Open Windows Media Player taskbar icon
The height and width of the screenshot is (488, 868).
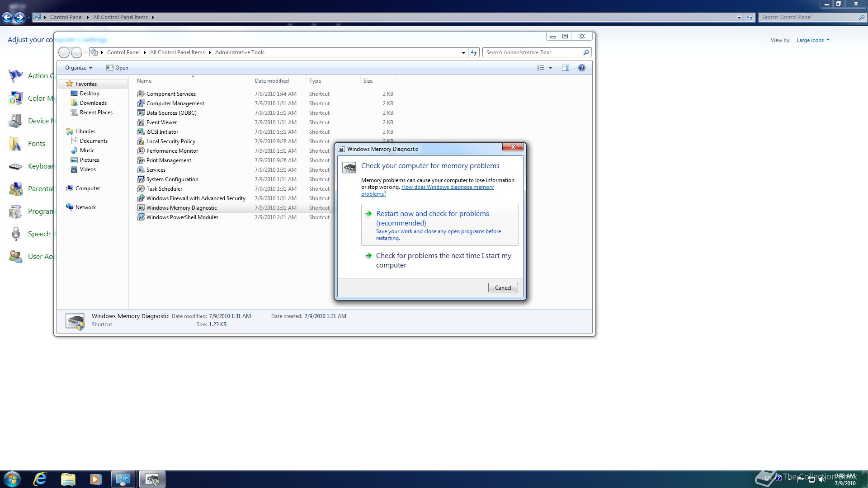pos(95,479)
